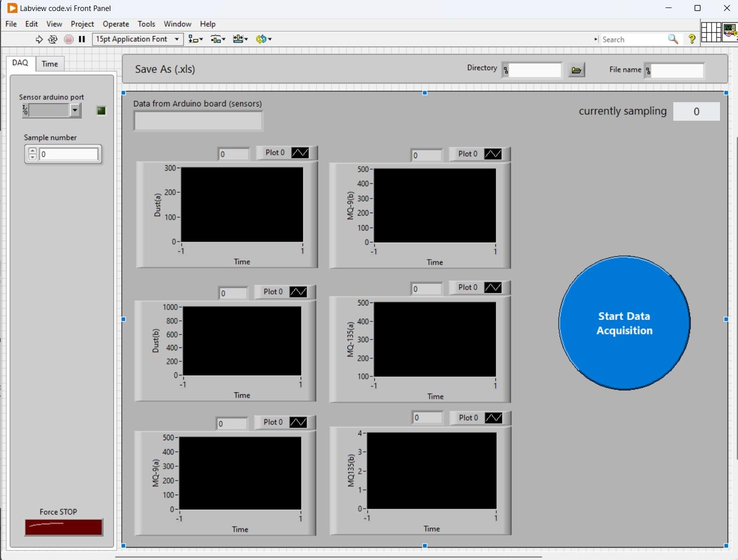Open the Distribute Objects toolbar menu
This screenshot has height=560, width=738.
point(218,39)
